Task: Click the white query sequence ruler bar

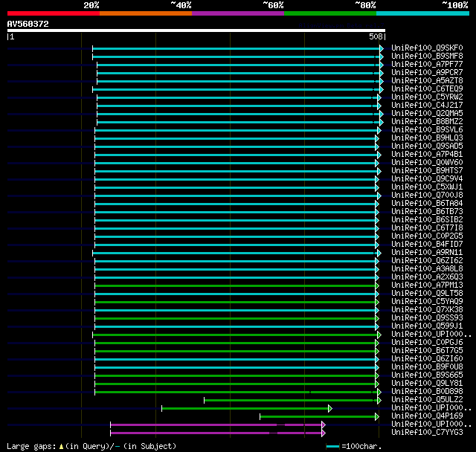Action: pyautogui.click(x=196, y=30)
